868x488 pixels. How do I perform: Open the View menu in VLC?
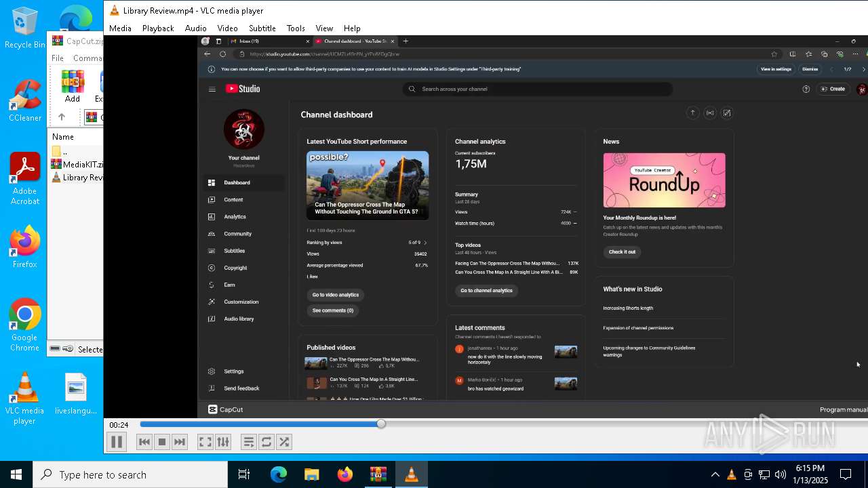point(324,28)
